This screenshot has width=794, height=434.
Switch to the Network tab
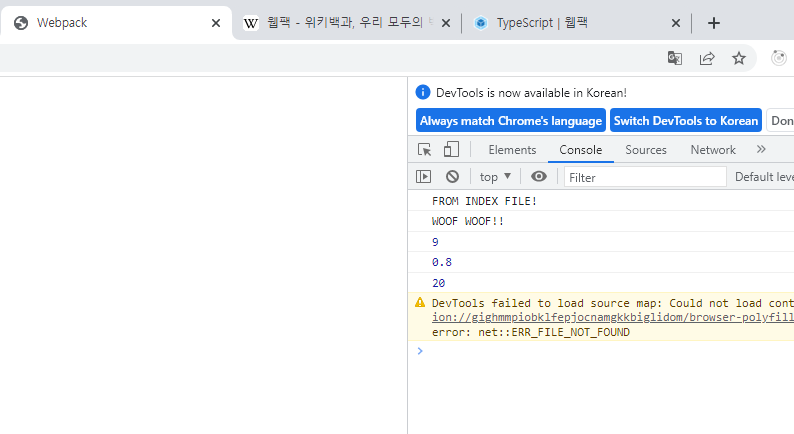713,150
